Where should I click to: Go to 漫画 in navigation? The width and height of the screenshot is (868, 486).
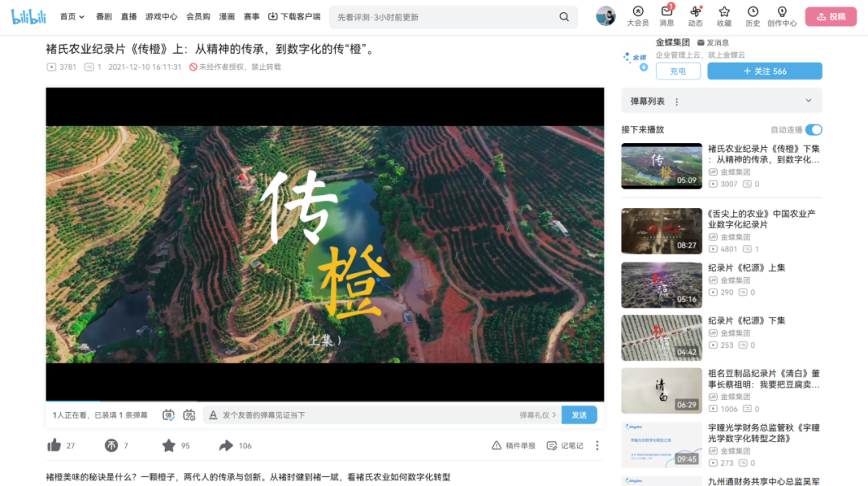pyautogui.click(x=227, y=17)
